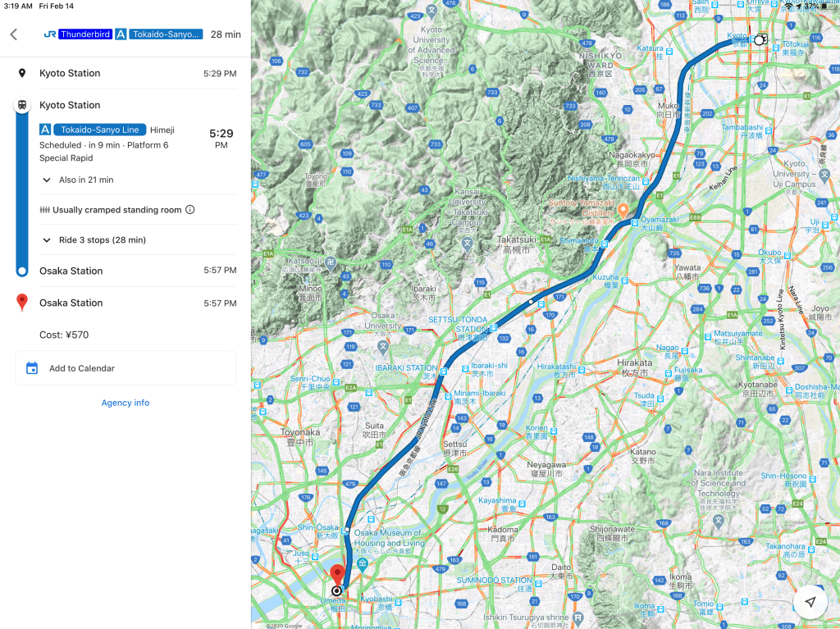
Task: Tap the Kyoto Station start row with pin
Action: tap(125, 73)
